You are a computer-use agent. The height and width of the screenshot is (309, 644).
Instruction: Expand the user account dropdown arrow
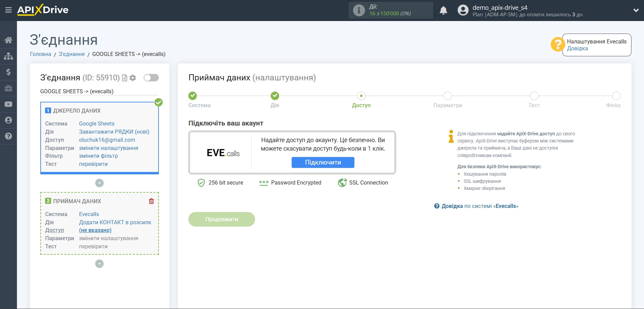click(x=636, y=11)
